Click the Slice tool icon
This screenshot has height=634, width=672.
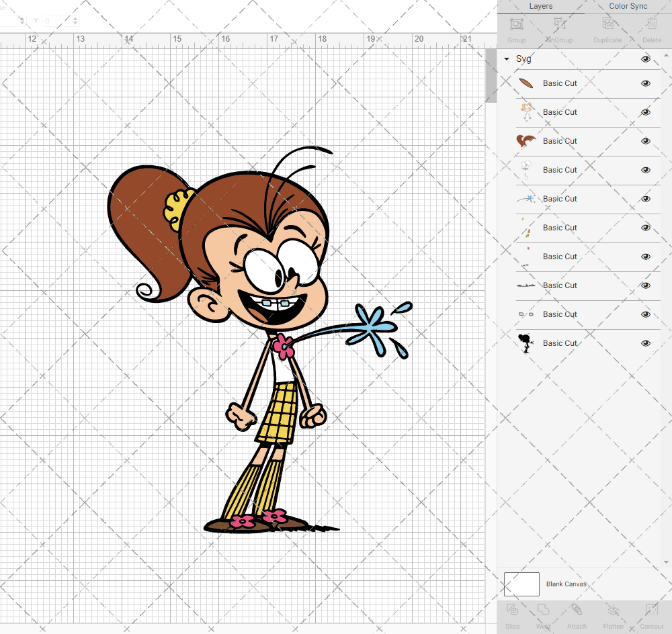coord(512,610)
